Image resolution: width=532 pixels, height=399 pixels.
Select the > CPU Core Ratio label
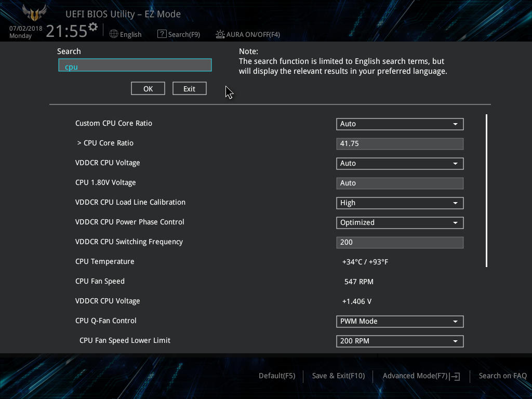(x=105, y=143)
